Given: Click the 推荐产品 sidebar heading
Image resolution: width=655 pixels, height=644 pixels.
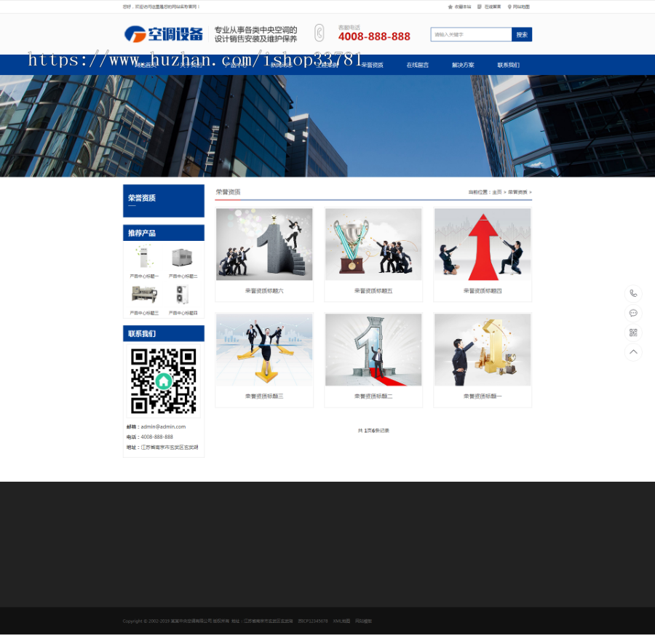Looking at the screenshot, I should (x=142, y=233).
